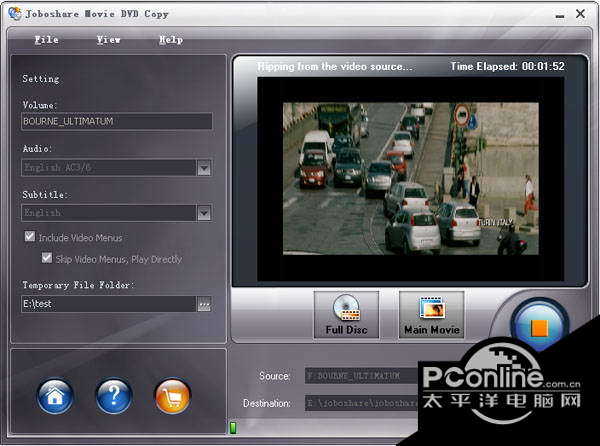The height and width of the screenshot is (446, 600).
Task: Browse for the temporary file folder
Action: click(204, 304)
